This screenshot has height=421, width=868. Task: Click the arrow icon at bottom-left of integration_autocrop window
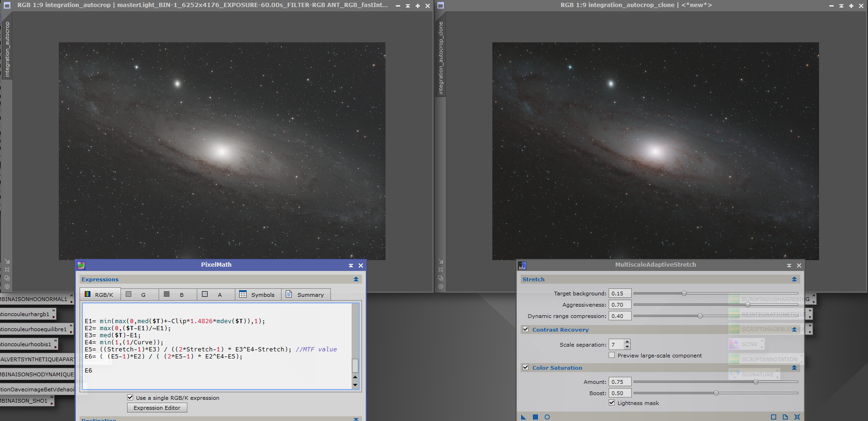(x=7, y=261)
